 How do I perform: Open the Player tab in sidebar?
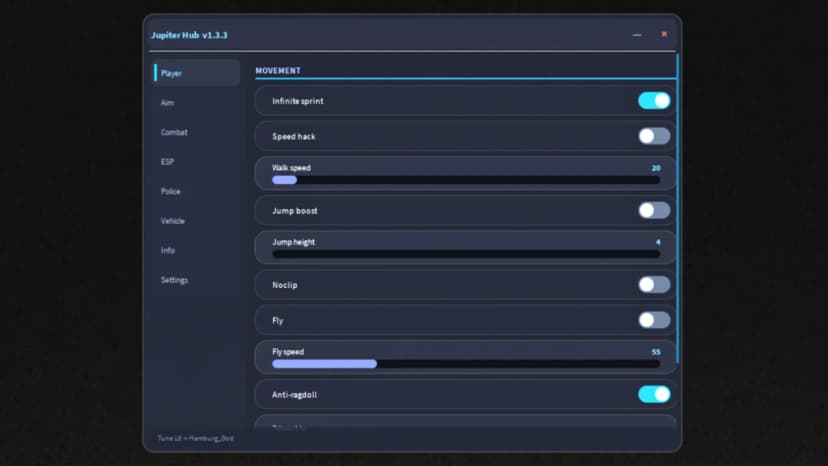tap(196, 73)
